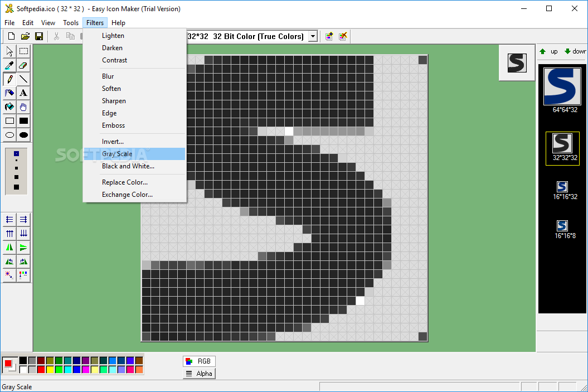Open the image format dropdown arrow
Image resolution: width=588 pixels, height=392 pixels.
[313, 36]
